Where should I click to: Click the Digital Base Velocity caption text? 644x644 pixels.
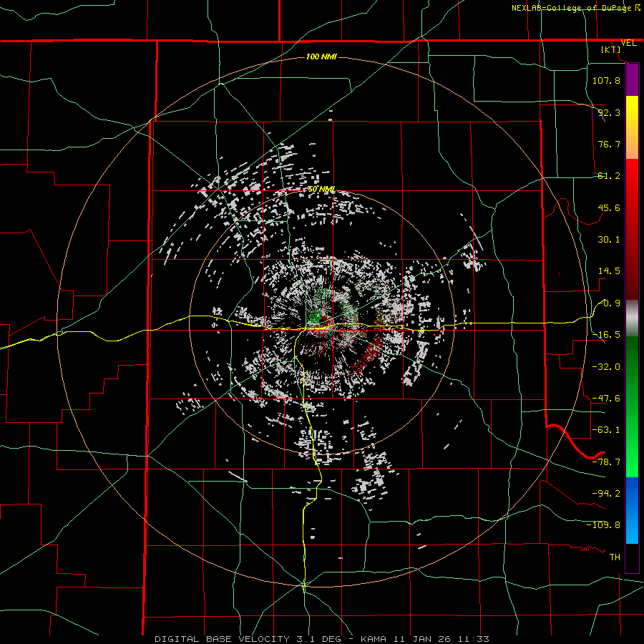(322, 639)
